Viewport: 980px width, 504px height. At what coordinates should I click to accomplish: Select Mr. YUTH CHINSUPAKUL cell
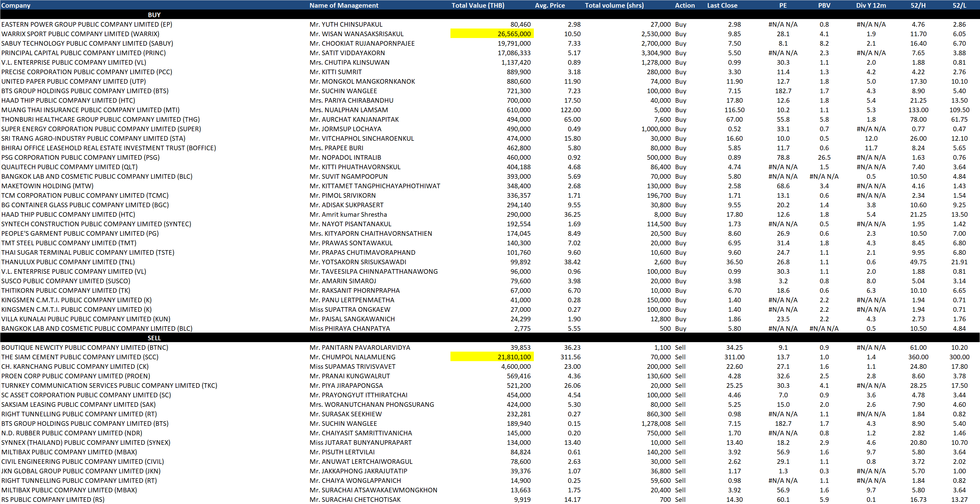pos(346,24)
